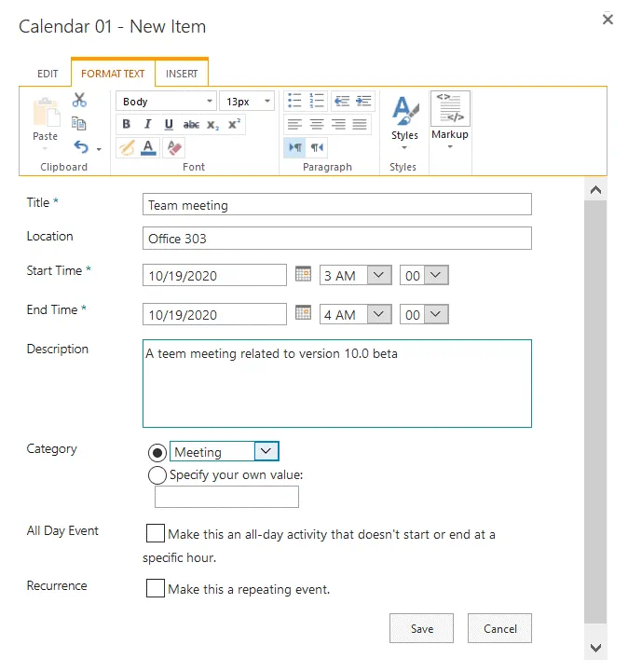Click the Copy icon in Clipboard group
Image resolution: width=628 pixels, height=672 pixels.
(79, 124)
